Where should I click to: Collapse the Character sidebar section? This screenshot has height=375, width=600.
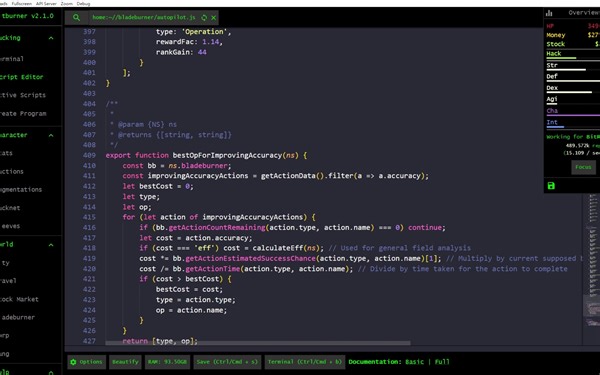click(51, 135)
